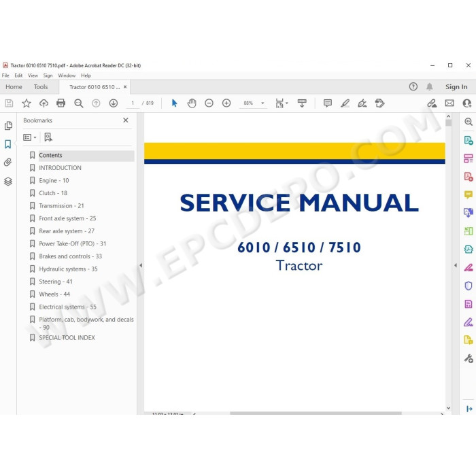Click the page number input field
Image resolution: width=476 pixels, height=476 pixels.
pos(133,103)
